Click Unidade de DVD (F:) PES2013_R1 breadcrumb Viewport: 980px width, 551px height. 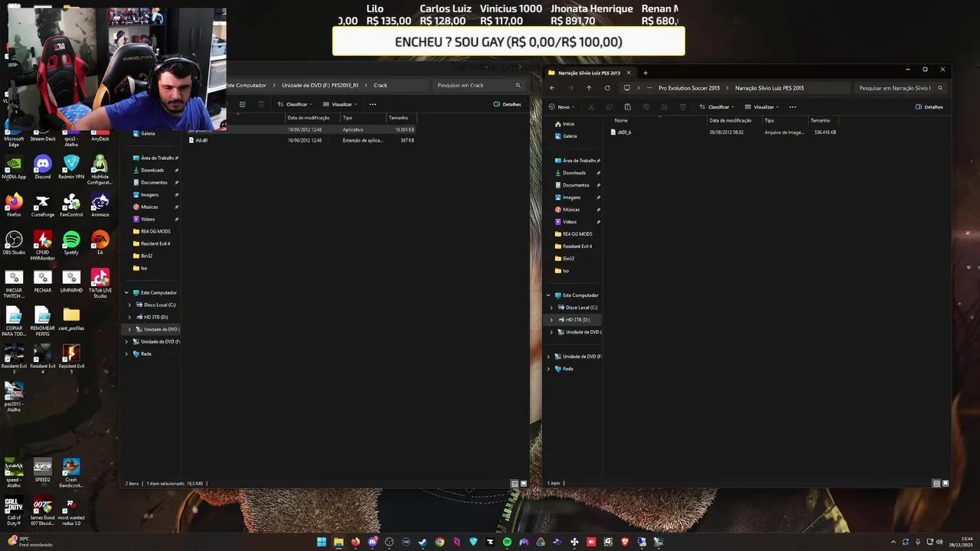tap(320, 85)
